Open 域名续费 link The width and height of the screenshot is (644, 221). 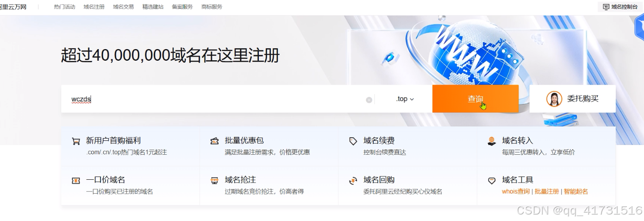click(x=379, y=140)
